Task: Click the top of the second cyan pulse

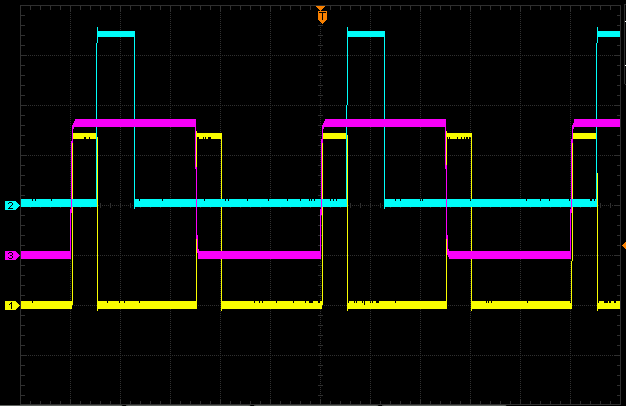Action: point(365,34)
